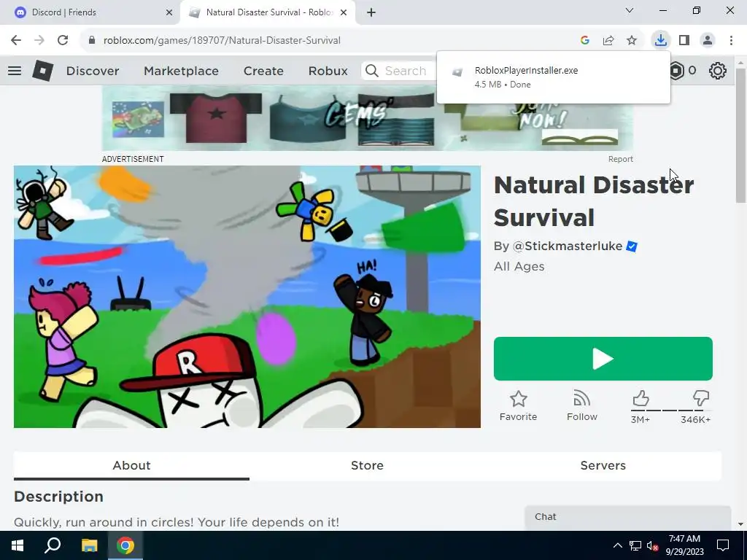Report the advertisement
This screenshot has width=747, height=560.
620,159
